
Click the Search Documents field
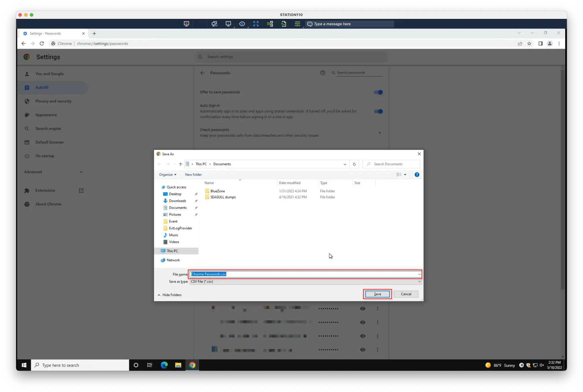tap(392, 164)
